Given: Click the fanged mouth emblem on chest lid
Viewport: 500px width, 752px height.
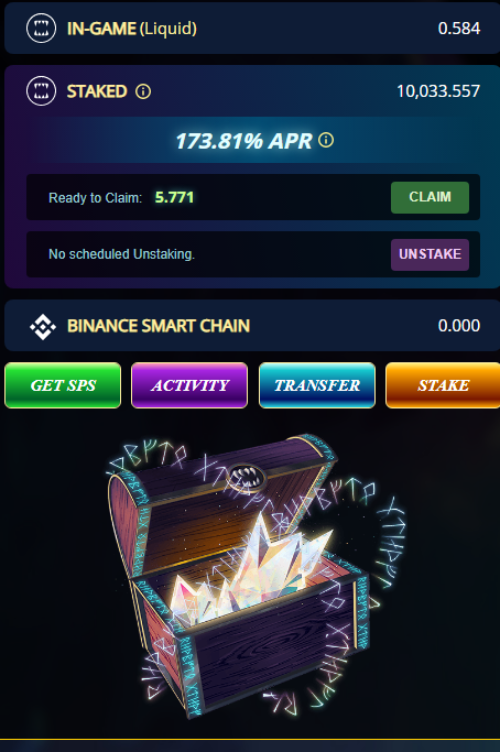Looking at the screenshot, I should pyautogui.click(x=246, y=476).
